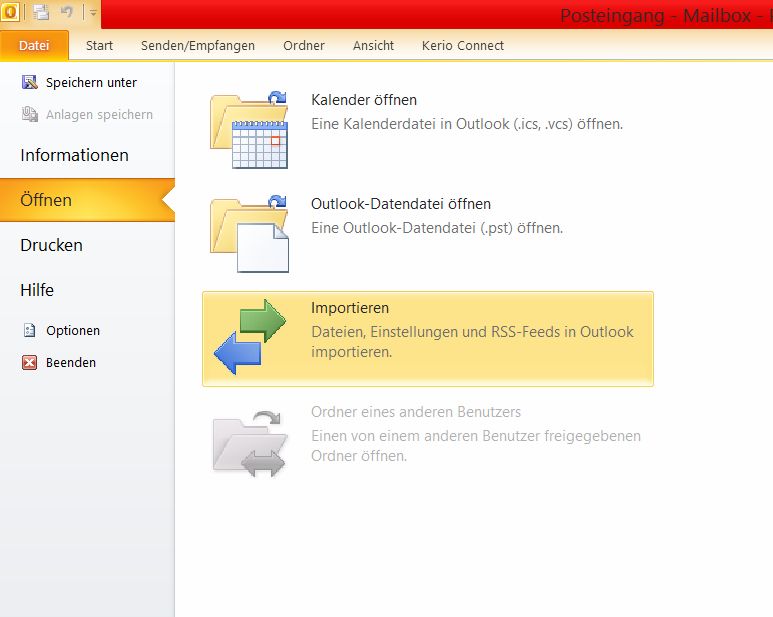Click the Kalender öffnen heading
Viewport: 773px width, 617px height.
(364, 100)
